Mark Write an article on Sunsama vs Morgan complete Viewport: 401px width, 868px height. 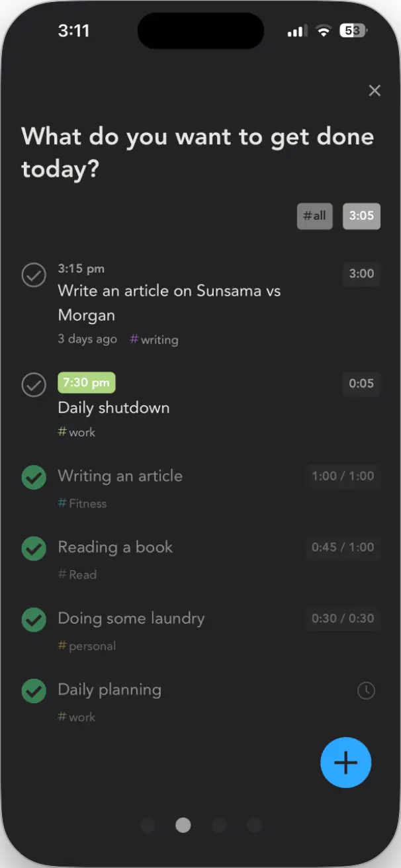(x=34, y=275)
